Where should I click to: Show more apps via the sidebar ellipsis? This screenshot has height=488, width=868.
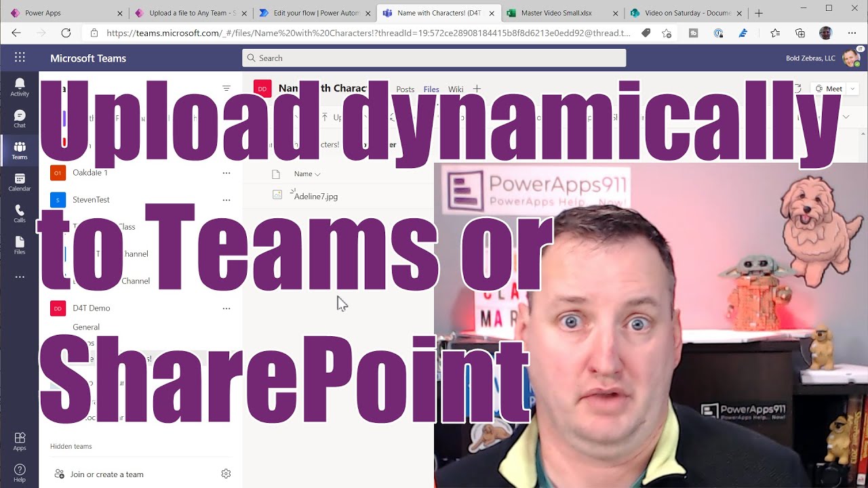20,277
